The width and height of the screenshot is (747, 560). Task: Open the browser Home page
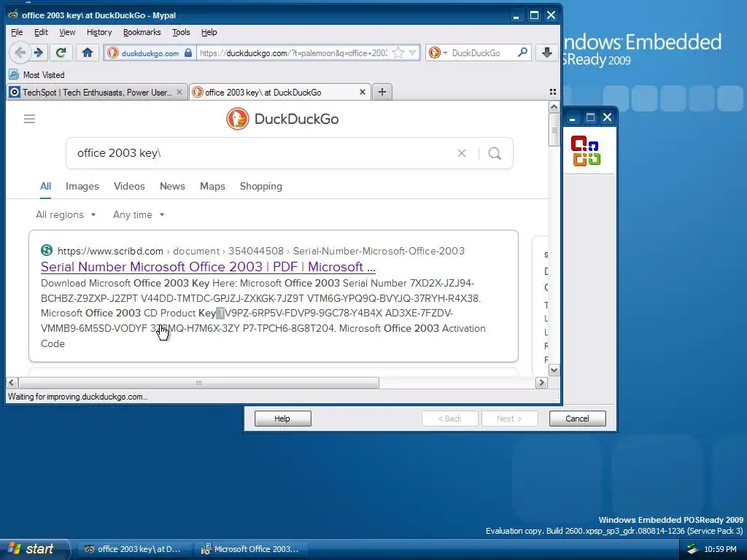point(88,52)
